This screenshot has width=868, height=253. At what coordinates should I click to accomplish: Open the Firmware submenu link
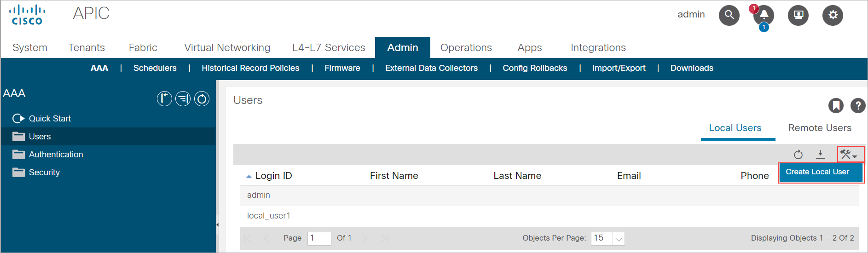[342, 68]
